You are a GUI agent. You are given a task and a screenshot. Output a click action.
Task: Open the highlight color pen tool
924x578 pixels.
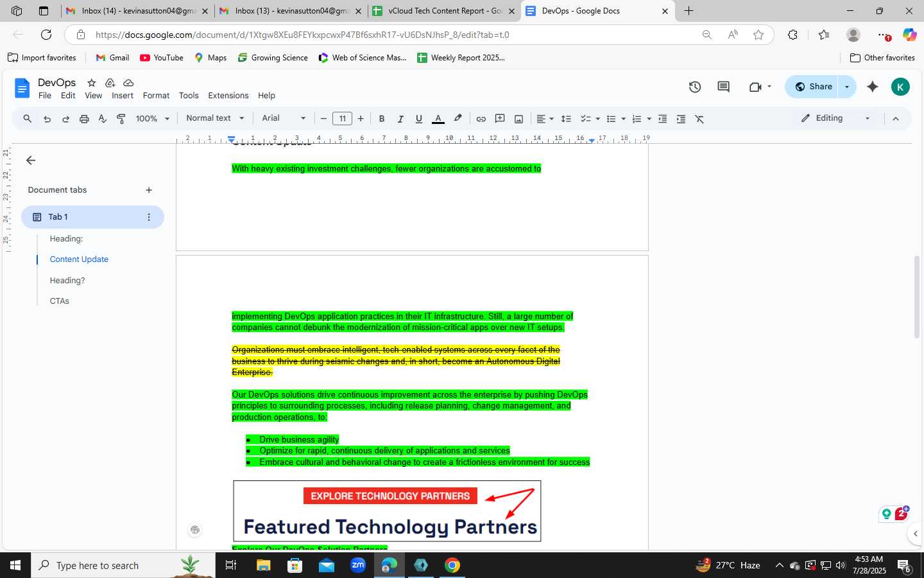(458, 119)
